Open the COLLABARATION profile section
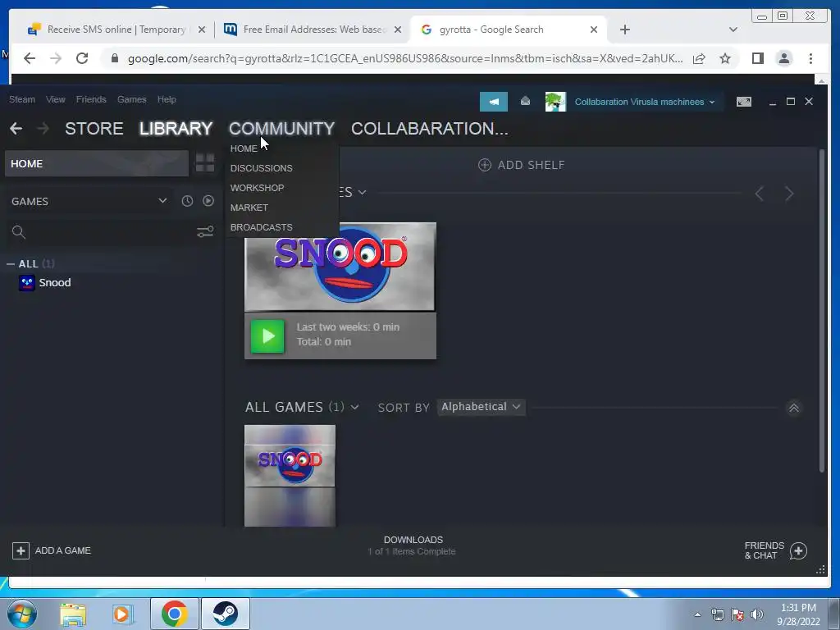This screenshot has width=840, height=630. click(x=430, y=129)
